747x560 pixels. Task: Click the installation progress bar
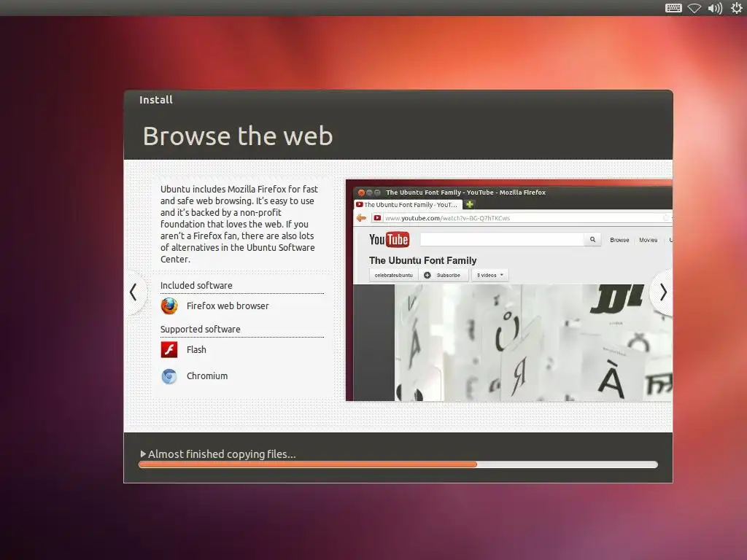click(398, 464)
